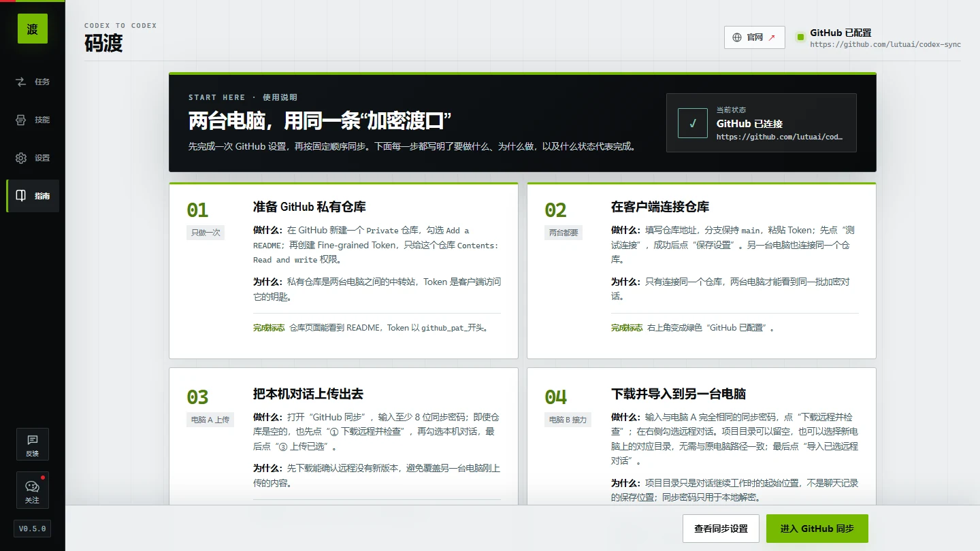
Task: Open the 关注 follow button
Action: [33, 490]
